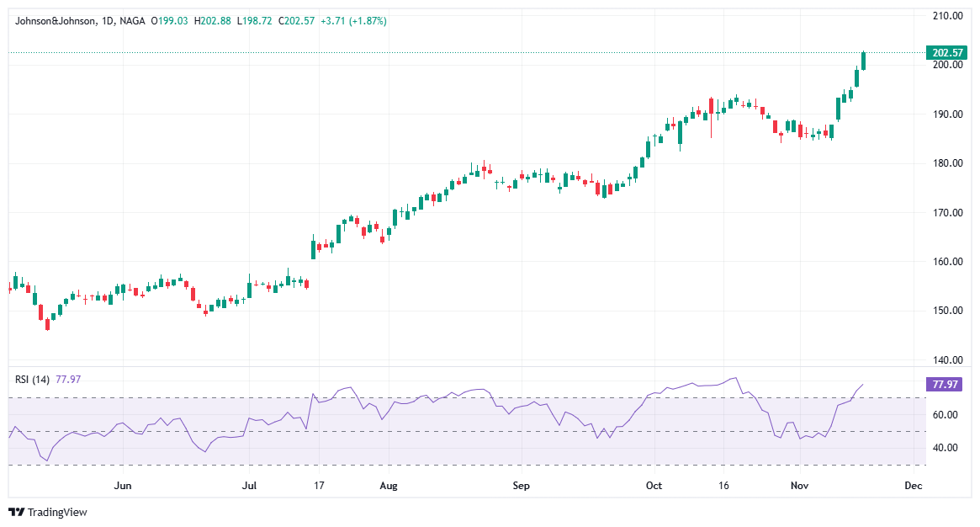Click the 16 date label on time axis

click(723, 486)
